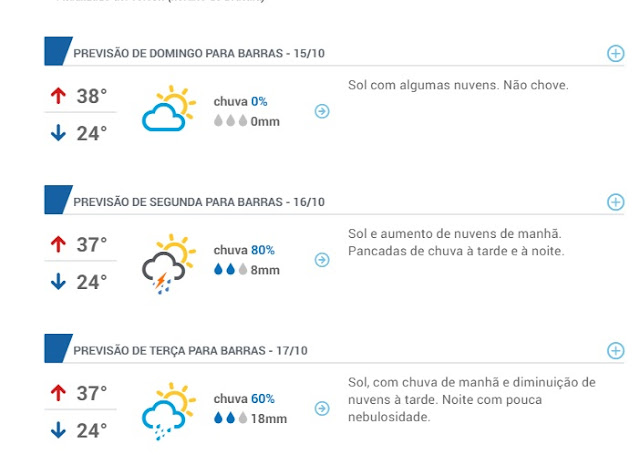The height and width of the screenshot is (455, 640).
Task: Click the blue min arrow on Monday
Action: (x=58, y=282)
